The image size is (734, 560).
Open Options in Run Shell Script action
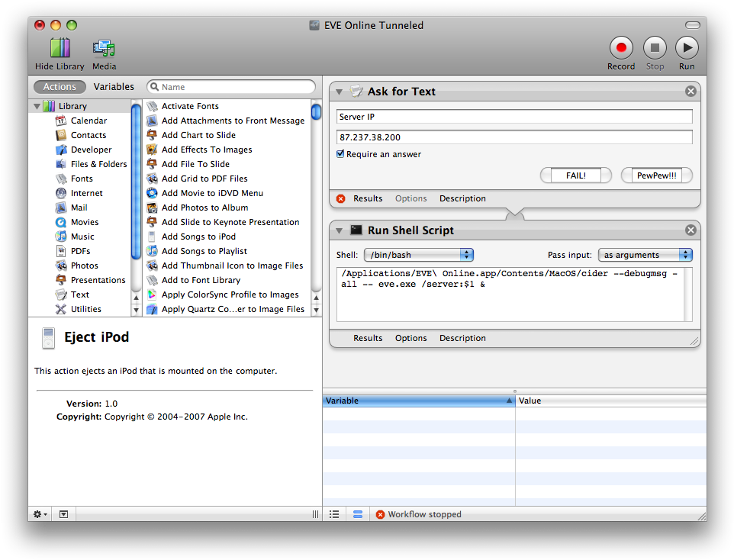click(x=410, y=338)
